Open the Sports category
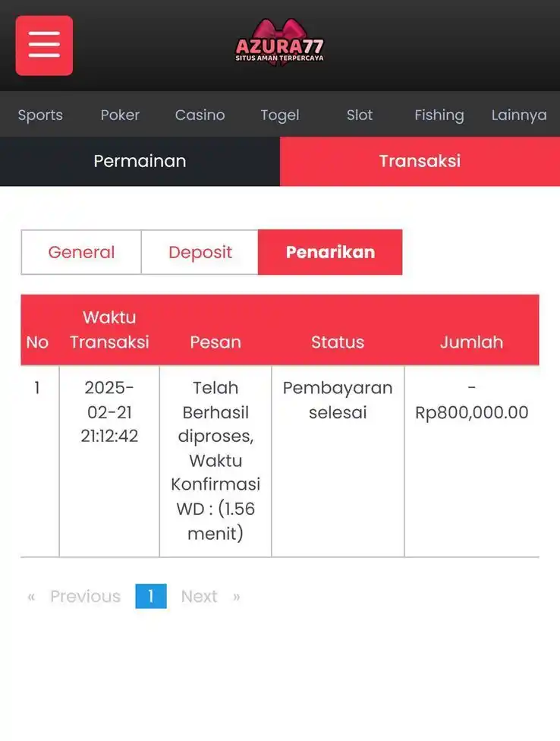 click(40, 115)
